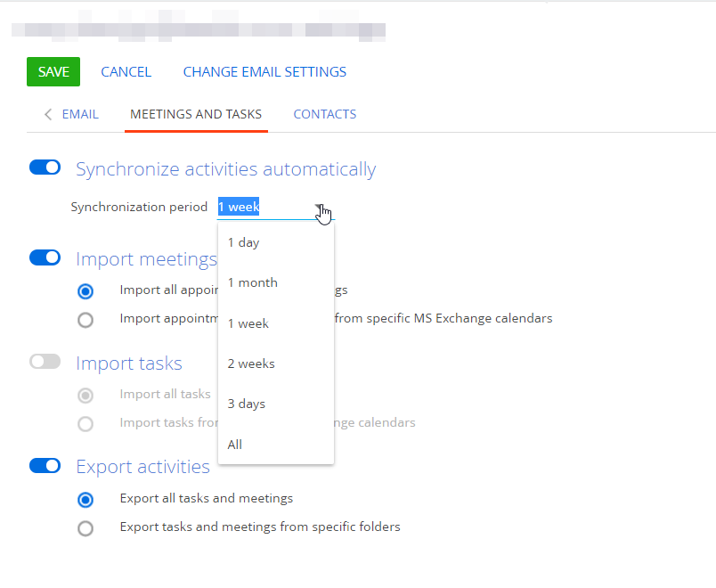Select the 2 weeks option
716x588 pixels.
276,363
